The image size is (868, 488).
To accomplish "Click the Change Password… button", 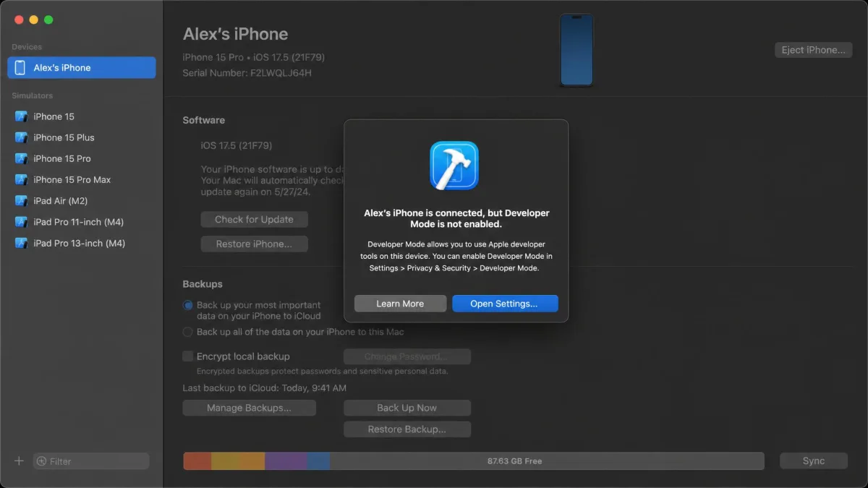I will click(x=407, y=356).
